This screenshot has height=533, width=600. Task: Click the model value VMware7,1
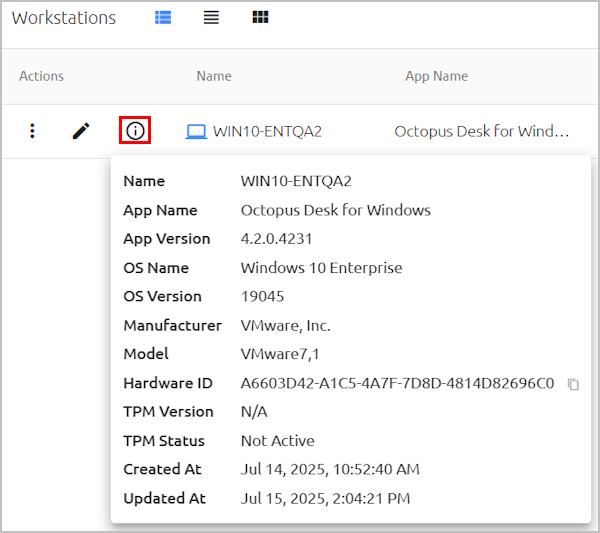click(280, 354)
